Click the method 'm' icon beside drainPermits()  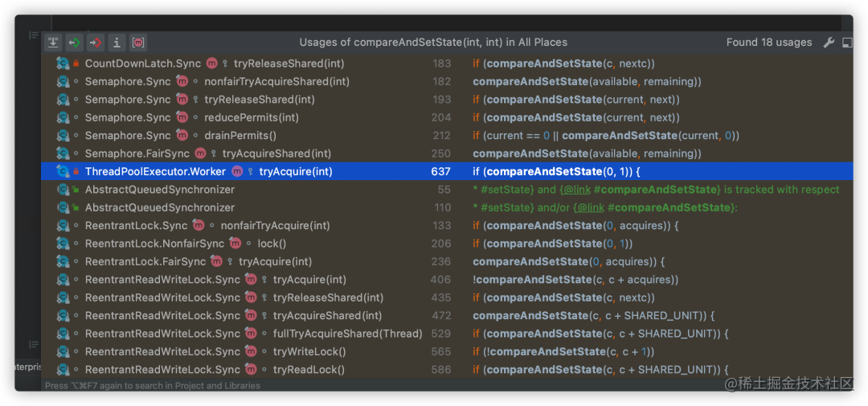pos(182,136)
